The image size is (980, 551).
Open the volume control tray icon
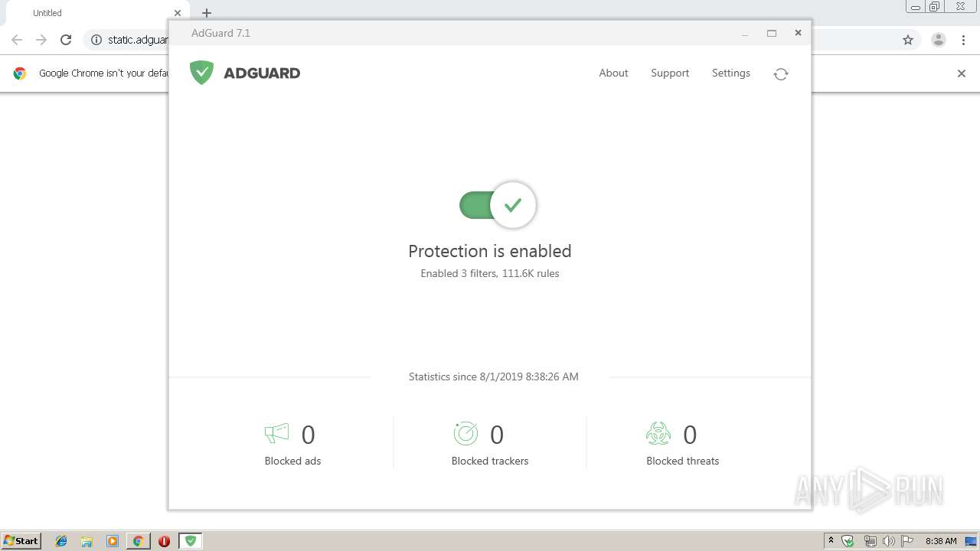(889, 541)
